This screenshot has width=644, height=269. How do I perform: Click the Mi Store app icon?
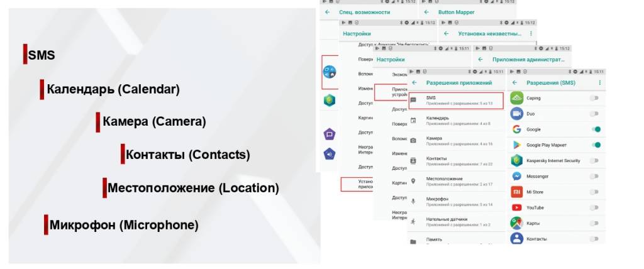pos(516,192)
